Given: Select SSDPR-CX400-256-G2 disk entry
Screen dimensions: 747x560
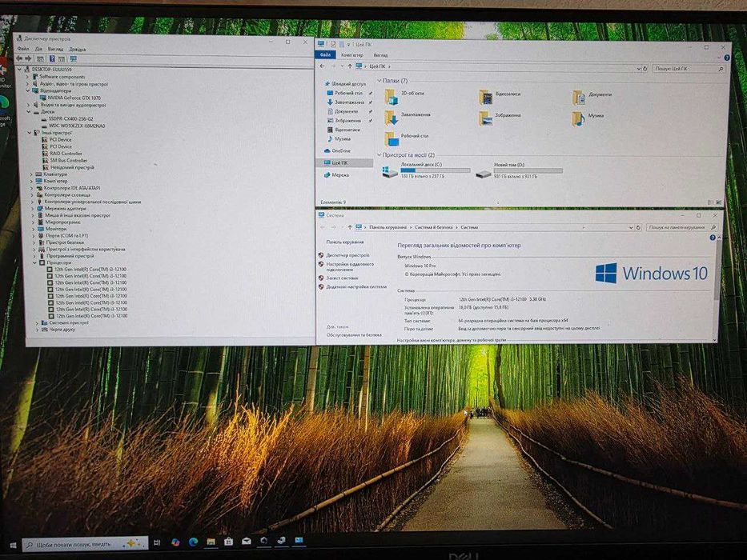Looking at the screenshot, I should pos(71,118).
